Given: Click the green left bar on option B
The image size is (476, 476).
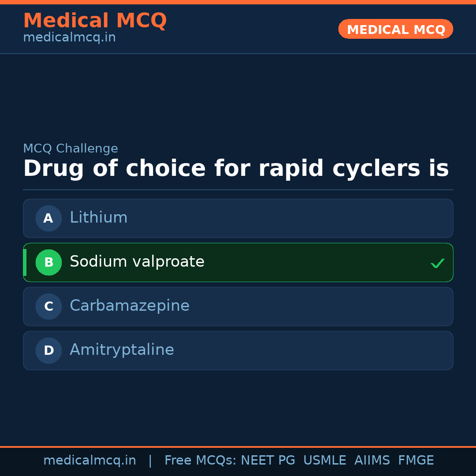Looking at the screenshot, I should tap(25, 262).
